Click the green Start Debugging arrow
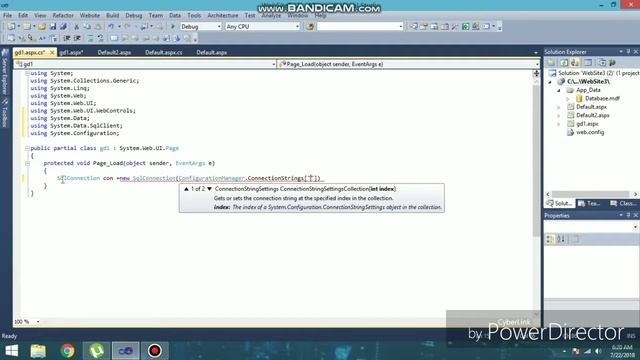Viewport: 640px width, 360px height. tap(173, 27)
